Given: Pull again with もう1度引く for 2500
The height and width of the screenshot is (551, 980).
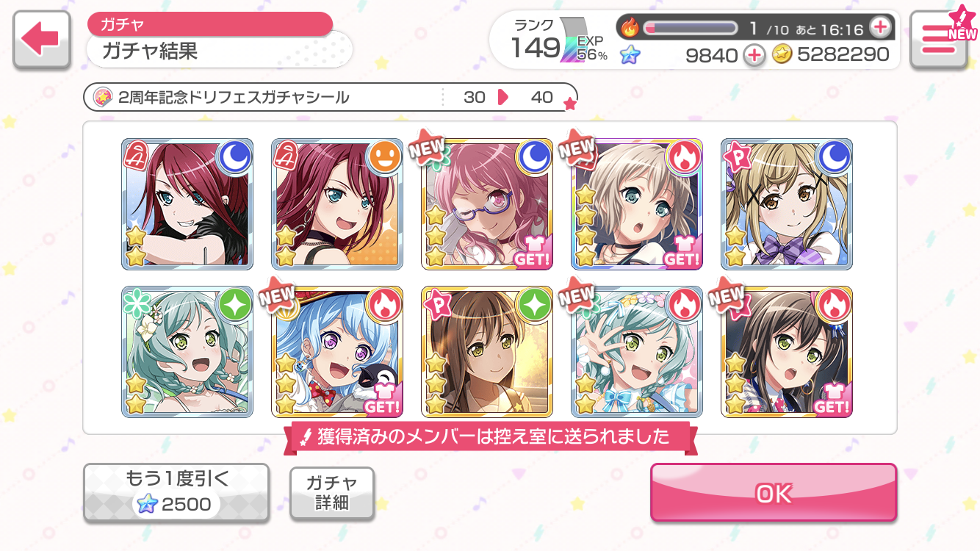Looking at the screenshot, I should tap(176, 493).
